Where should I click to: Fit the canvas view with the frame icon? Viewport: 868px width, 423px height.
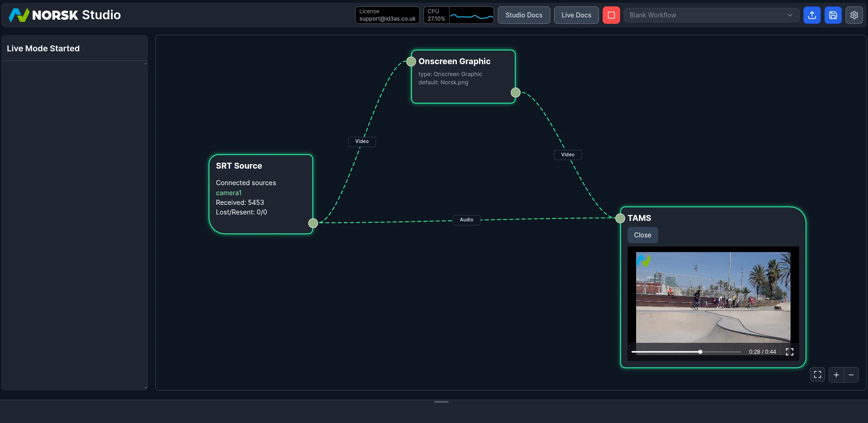tap(817, 375)
